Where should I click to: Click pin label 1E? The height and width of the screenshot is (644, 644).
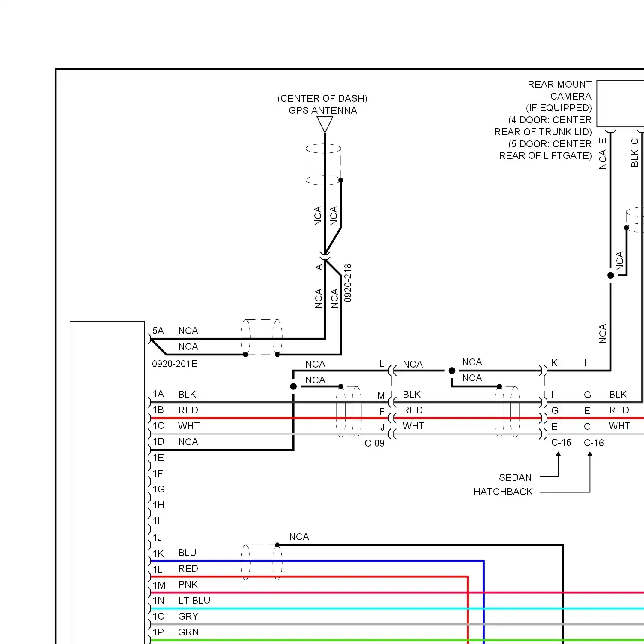(x=158, y=457)
